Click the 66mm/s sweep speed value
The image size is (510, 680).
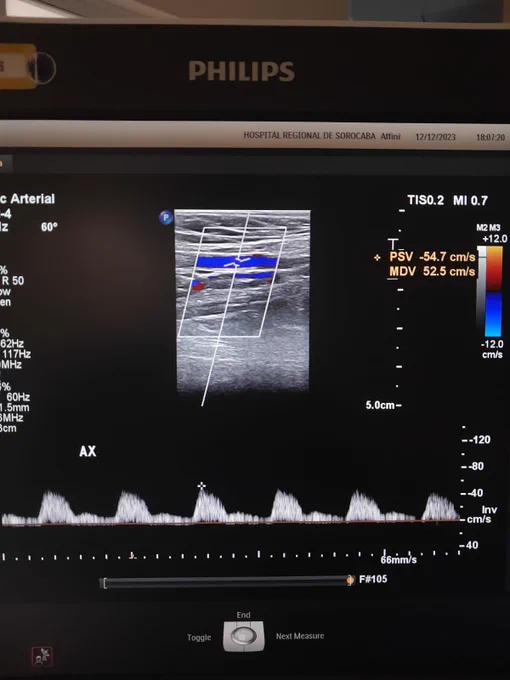coord(399,560)
